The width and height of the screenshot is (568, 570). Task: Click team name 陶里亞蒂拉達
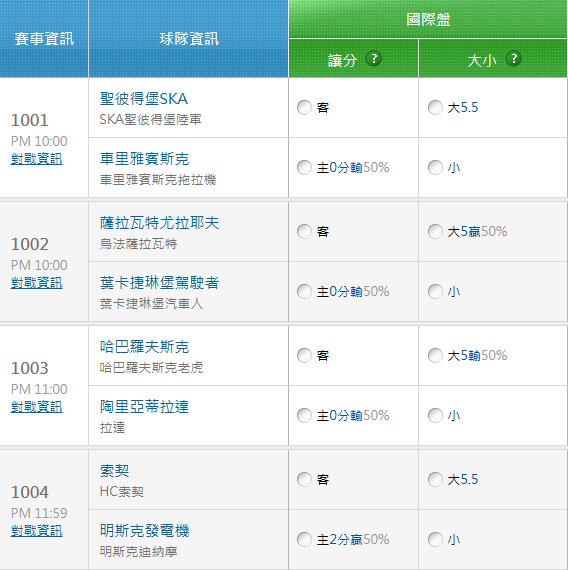[x=144, y=407]
